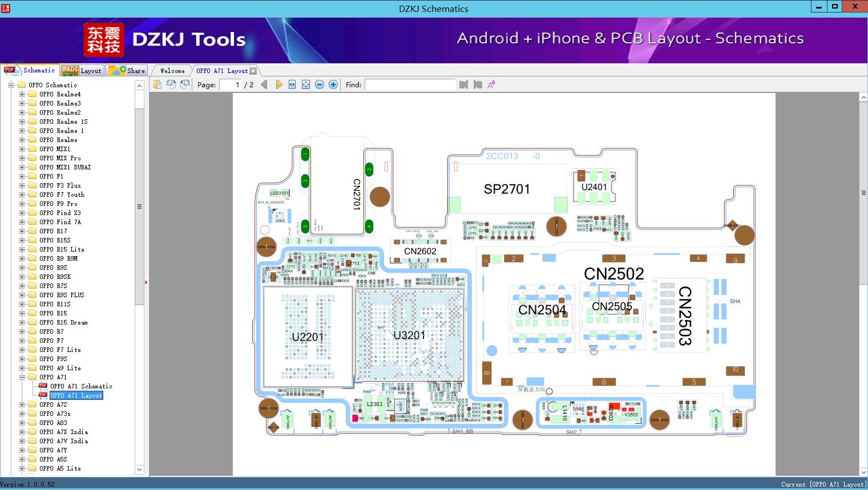Select the "OPPO R11S" tree row
The height and width of the screenshot is (490, 868).
click(x=55, y=304)
